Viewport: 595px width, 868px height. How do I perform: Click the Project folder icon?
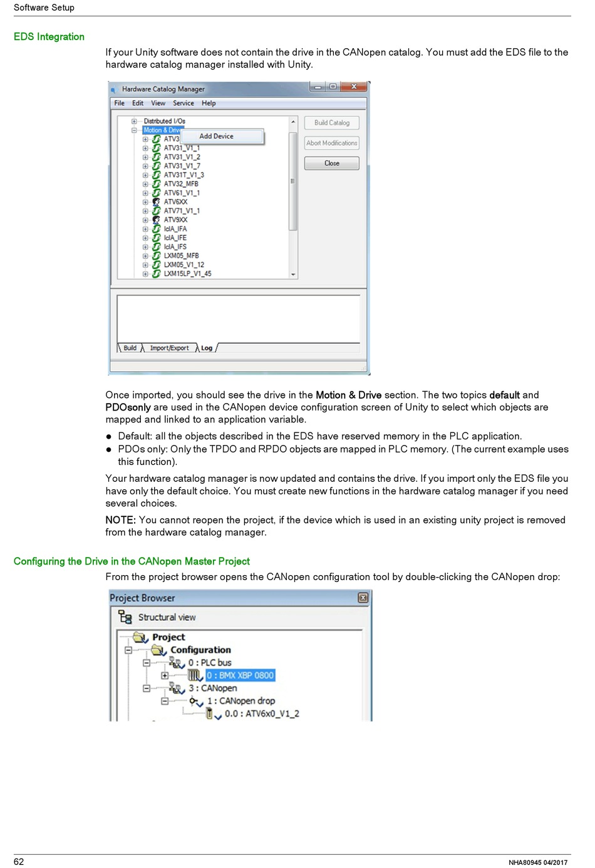pyautogui.click(x=140, y=637)
